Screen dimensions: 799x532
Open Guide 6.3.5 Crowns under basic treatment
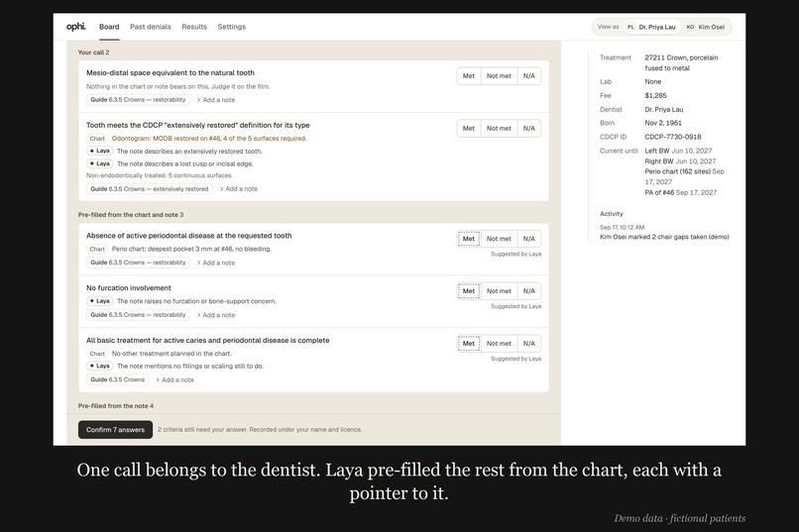click(x=118, y=379)
